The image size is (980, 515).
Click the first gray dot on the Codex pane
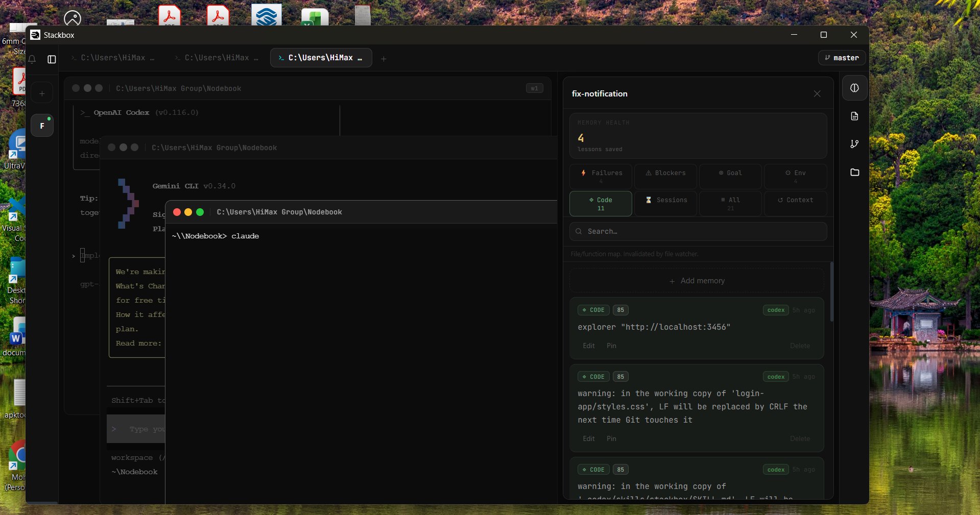[76, 88]
